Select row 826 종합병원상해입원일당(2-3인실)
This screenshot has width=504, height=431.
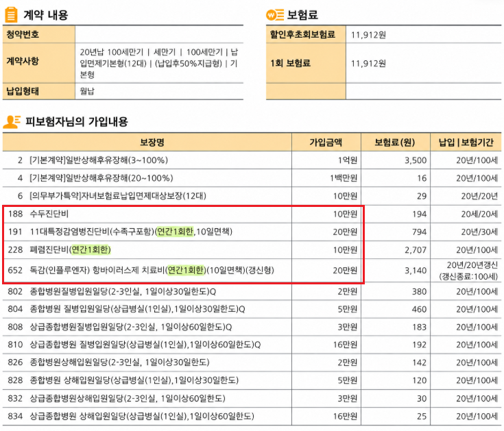click(x=252, y=362)
